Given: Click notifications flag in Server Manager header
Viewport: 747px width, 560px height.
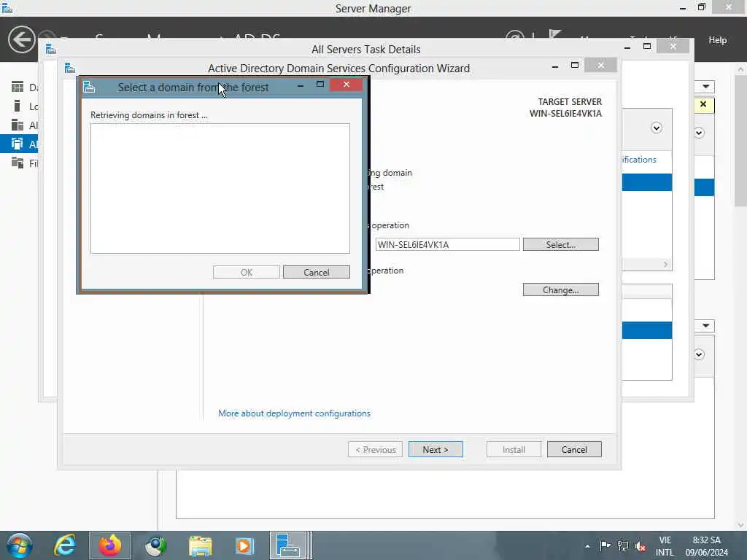Looking at the screenshot, I should (554, 34).
